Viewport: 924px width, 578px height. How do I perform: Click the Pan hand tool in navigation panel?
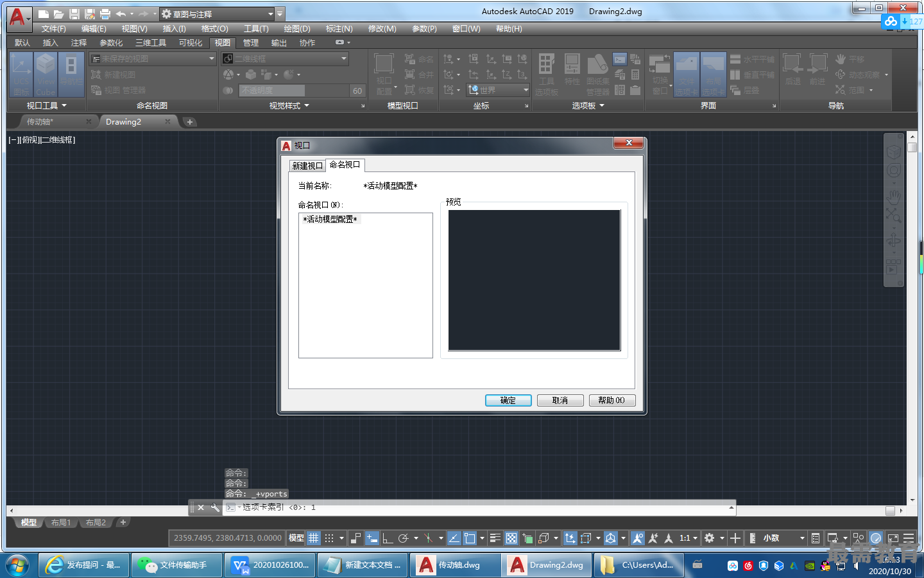point(849,59)
